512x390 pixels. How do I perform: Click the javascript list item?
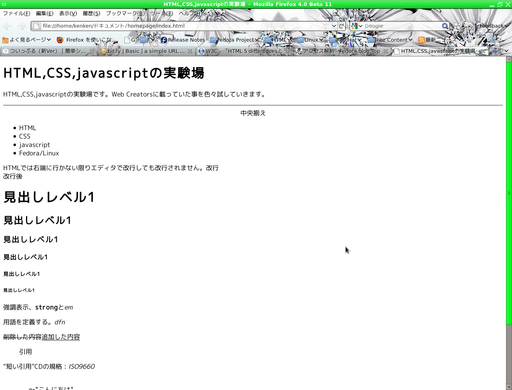tap(34, 145)
